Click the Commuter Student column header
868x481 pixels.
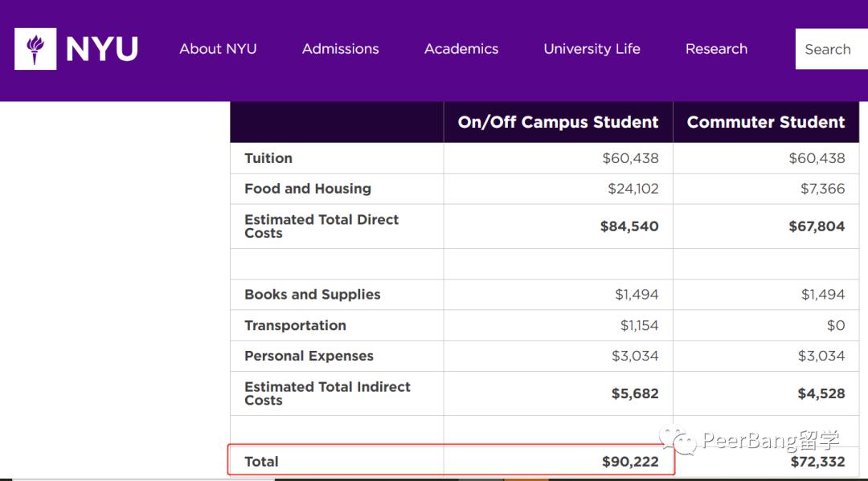pos(766,122)
